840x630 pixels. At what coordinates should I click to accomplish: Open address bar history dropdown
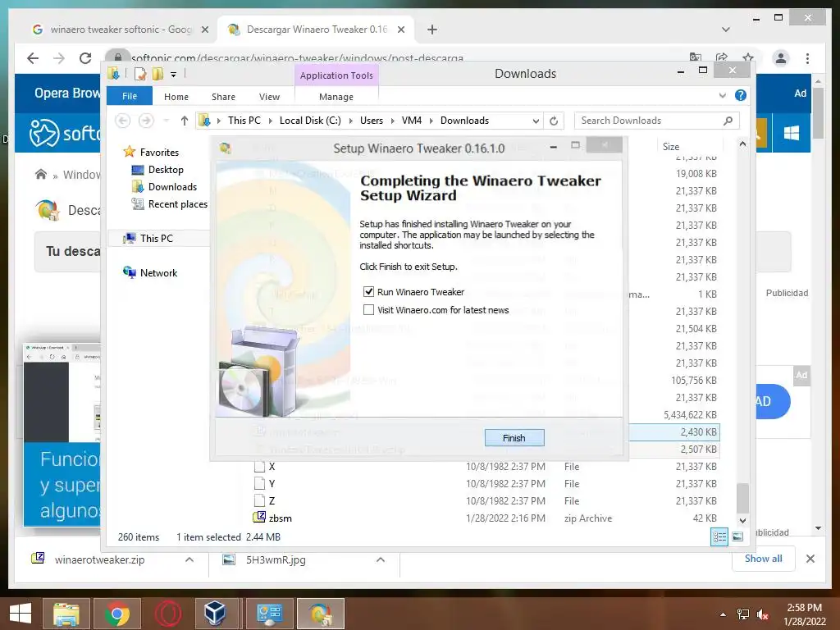click(x=535, y=121)
